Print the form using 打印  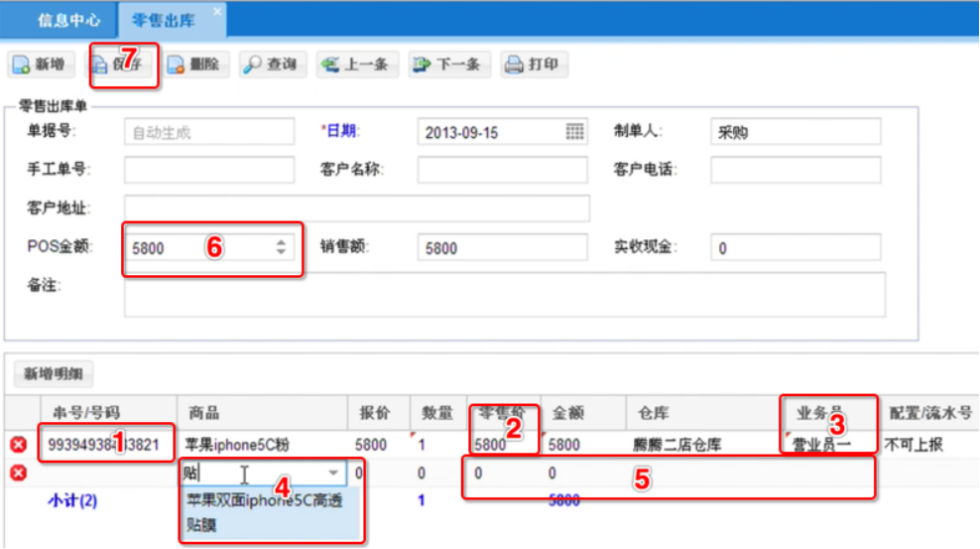coord(533,65)
